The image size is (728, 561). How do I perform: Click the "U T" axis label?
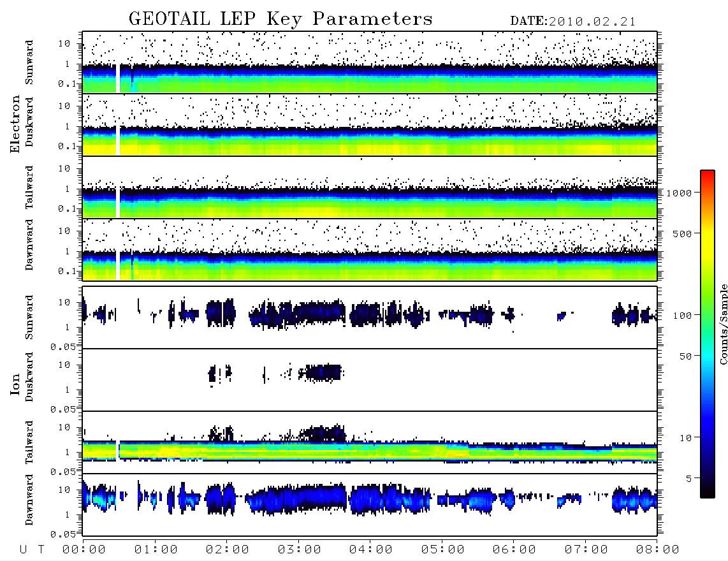[32, 550]
